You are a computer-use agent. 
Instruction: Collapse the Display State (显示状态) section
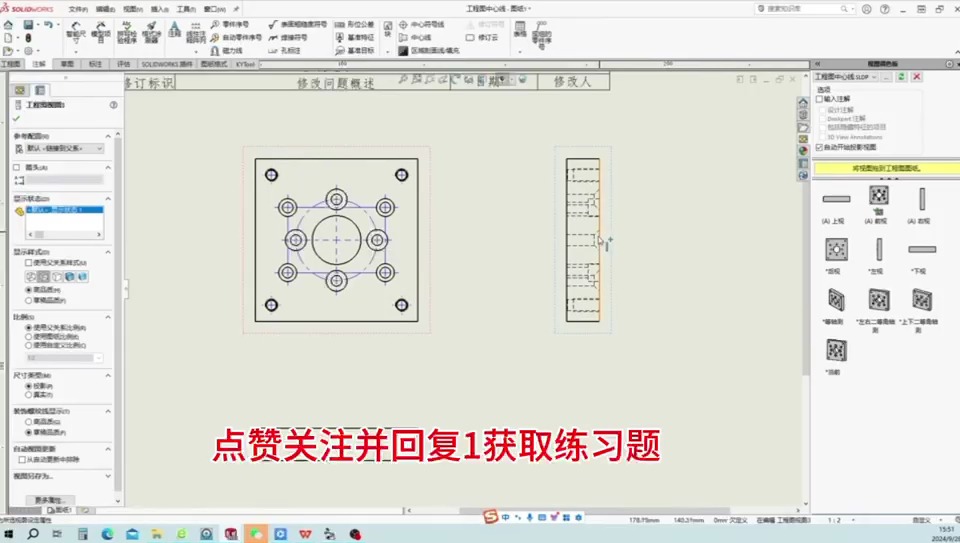click(108, 198)
